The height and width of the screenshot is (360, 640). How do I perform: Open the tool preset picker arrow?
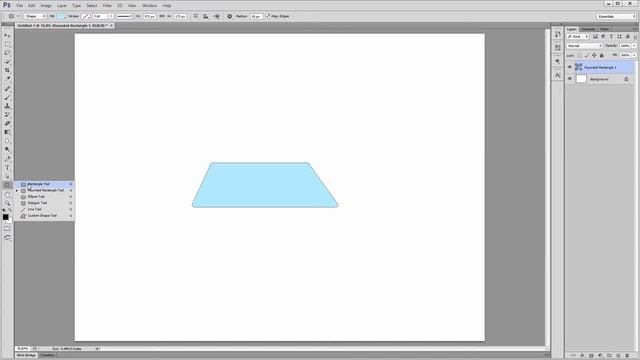[18, 16]
